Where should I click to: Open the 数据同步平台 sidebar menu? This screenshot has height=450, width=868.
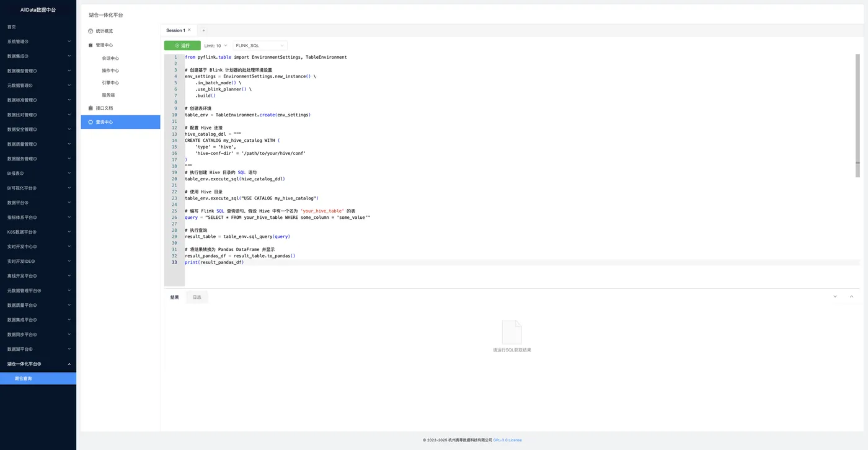[x=38, y=335]
